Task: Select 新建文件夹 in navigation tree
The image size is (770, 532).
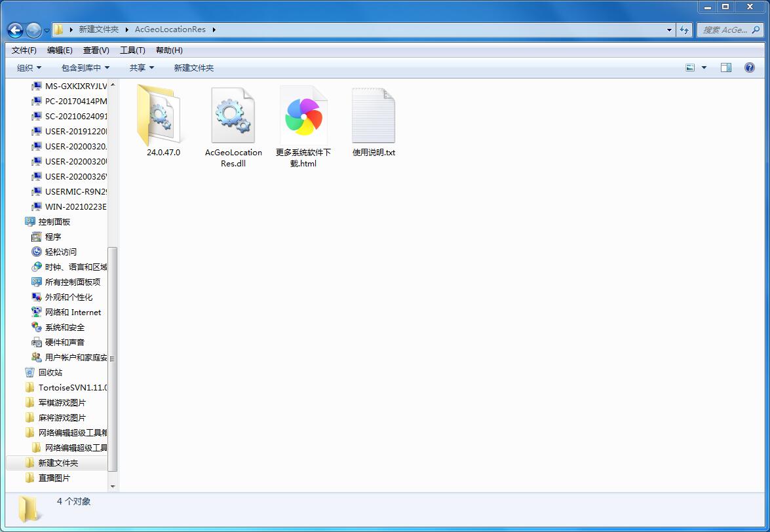Action: [56, 463]
